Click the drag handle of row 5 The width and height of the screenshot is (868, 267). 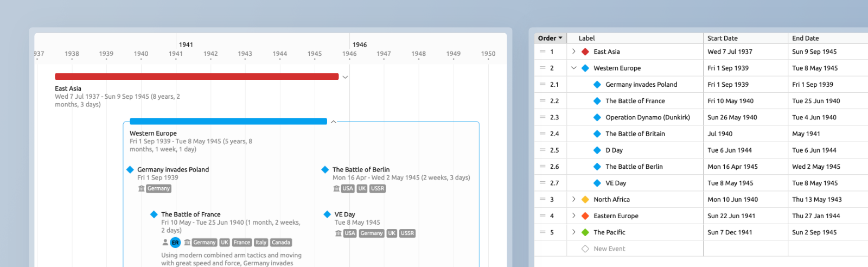pyautogui.click(x=542, y=232)
